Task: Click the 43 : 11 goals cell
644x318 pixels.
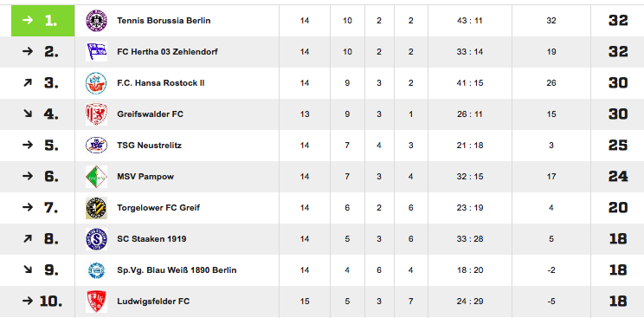Action: click(469, 21)
